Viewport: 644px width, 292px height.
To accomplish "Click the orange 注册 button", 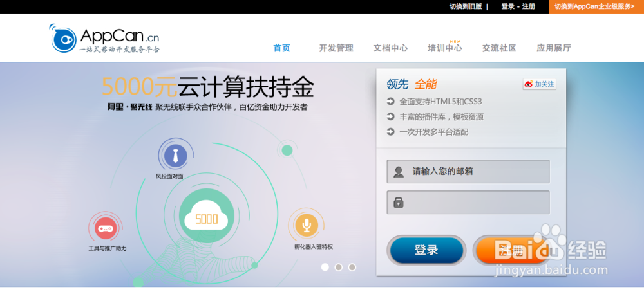I will 512,250.
